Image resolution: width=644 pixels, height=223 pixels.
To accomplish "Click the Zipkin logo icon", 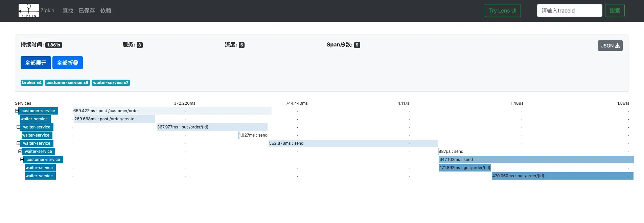I will coord(29,11).
